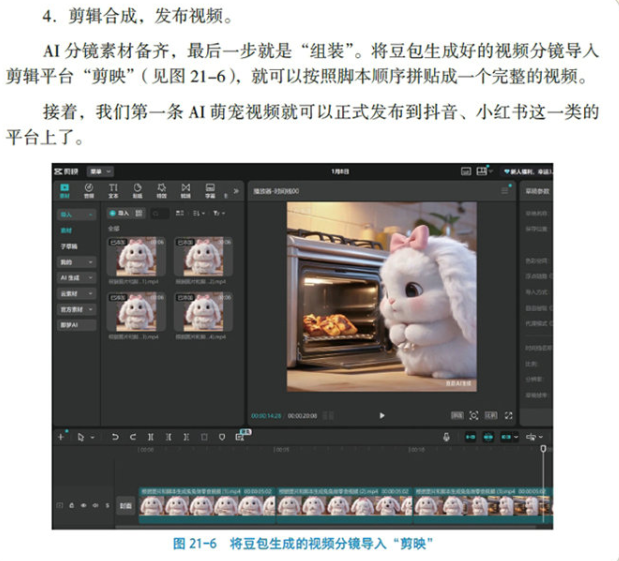Select 子草稿 in the left sidebar
Screen dimensions: 619x561
pyautogui.click(x=69, y=246)
